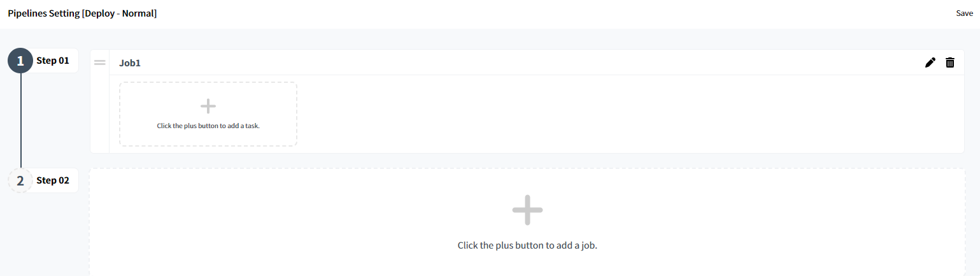This screenshot has height=276, width=980.
Task: Click the vertical line connecting the steps
Action: [20, 121]
